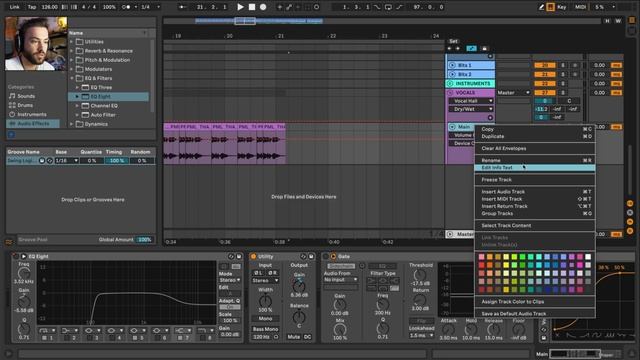Open the Vocal Hall automation device chooser

pos(471,101)
